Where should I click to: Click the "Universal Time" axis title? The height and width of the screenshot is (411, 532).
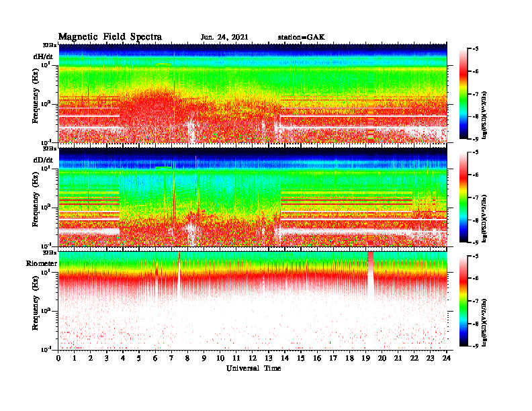[253, 368]
